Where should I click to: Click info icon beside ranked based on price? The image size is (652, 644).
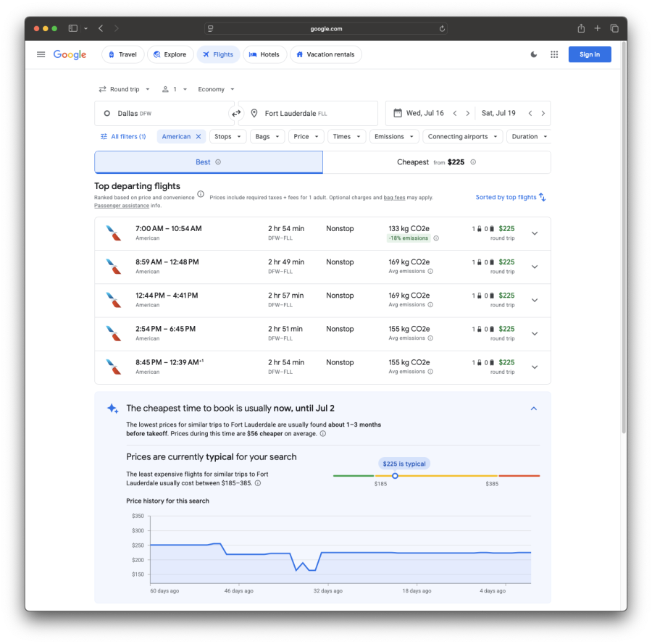201,194
